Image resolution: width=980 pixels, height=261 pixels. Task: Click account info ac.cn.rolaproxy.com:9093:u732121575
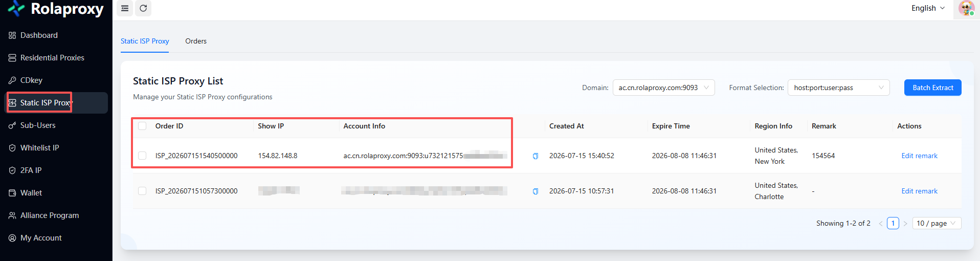pyautogui.click(x=403, y=156)
